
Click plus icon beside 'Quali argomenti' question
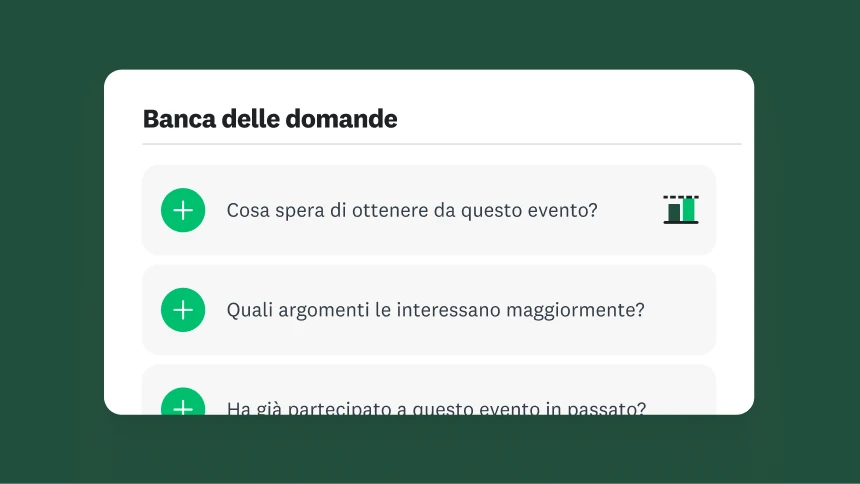(183, 310)
